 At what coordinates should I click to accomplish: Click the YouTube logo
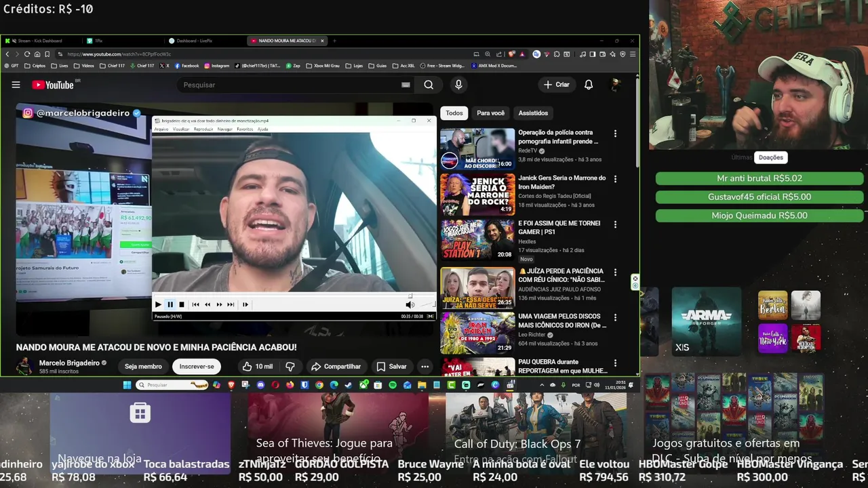(x=53, y=85)
